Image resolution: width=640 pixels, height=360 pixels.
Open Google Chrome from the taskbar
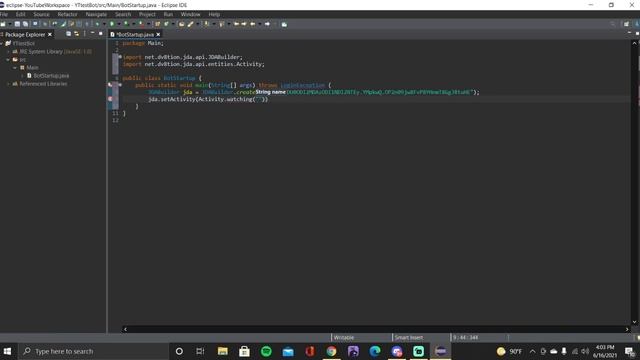(331, 351)
